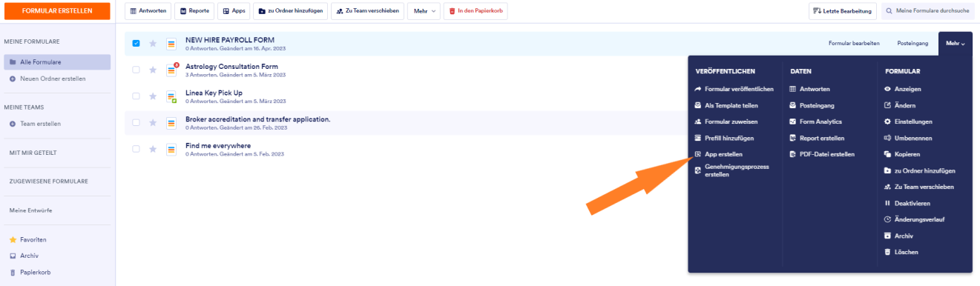The image size is (980, 286).
Task: Open Apps in the top toolbar
Action: 233,11
